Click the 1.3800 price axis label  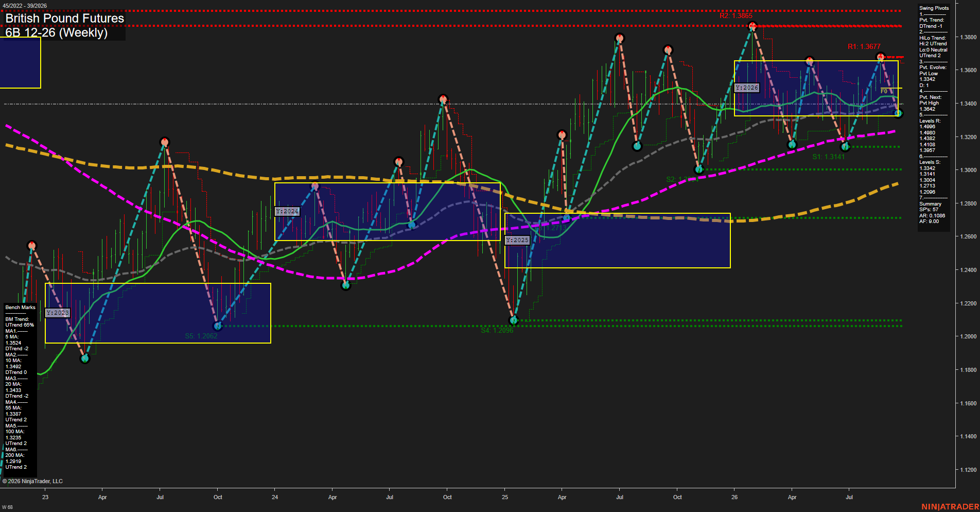(968, 37)
